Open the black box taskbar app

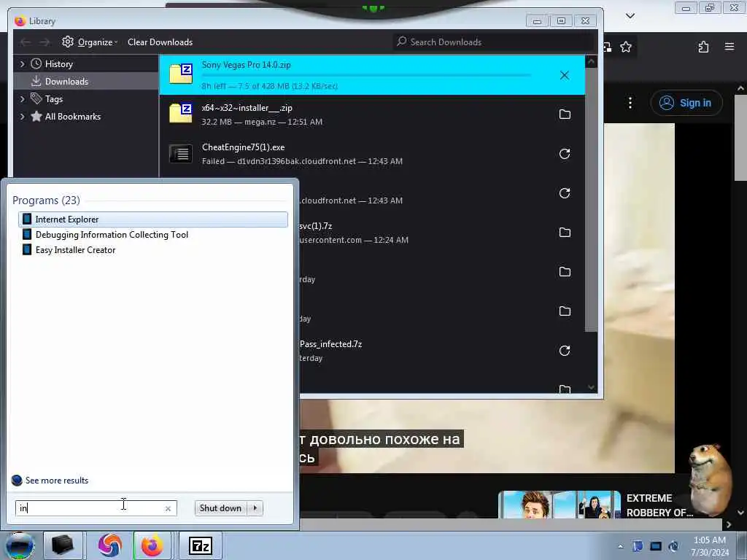point(63,545)
